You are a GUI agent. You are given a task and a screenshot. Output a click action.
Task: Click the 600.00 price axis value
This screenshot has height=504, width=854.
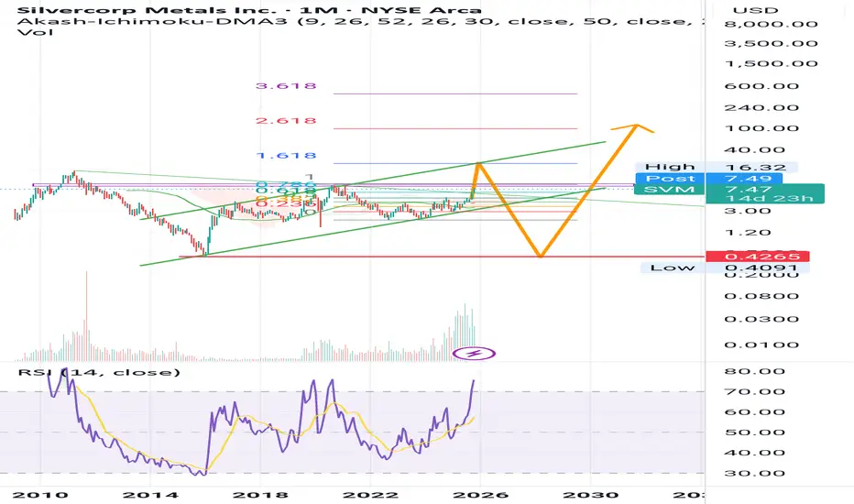[761, 86]
